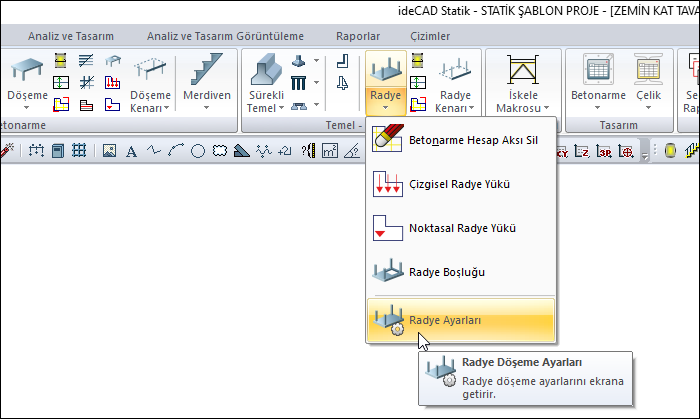Select the cloud shape tool
This screenshot has width=700, height=419.
tap(220, 151)
